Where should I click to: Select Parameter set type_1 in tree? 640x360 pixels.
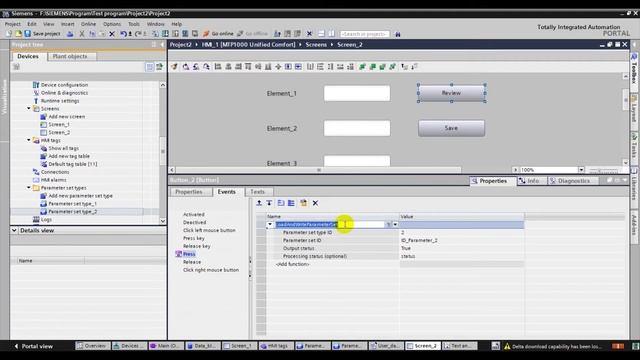point(73,204)
